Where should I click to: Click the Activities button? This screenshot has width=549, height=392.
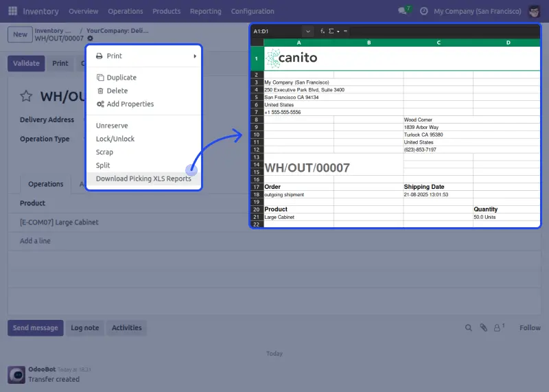(127, 328)
